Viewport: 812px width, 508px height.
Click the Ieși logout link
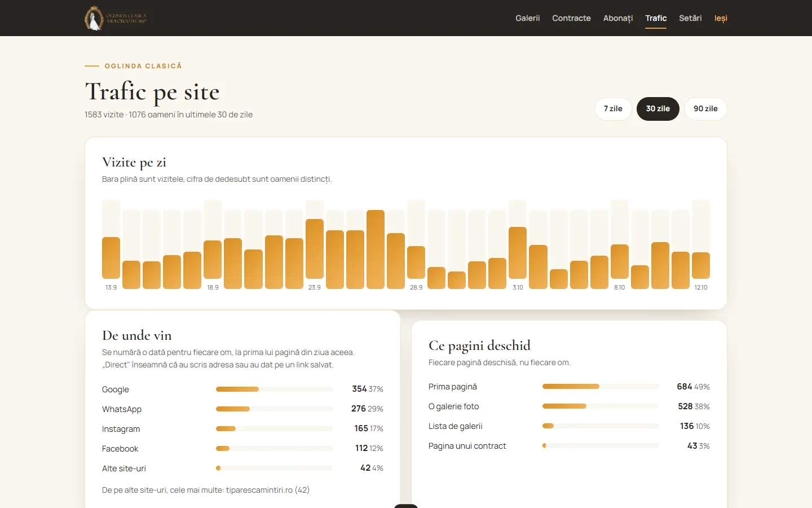pyautogui.click(x=721, y=18)
